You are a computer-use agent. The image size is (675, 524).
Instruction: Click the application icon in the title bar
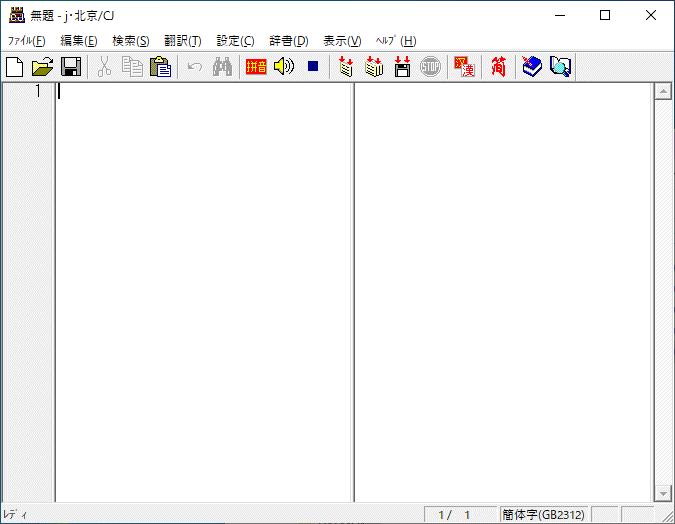pyautogui.click(x=17, y=15)
